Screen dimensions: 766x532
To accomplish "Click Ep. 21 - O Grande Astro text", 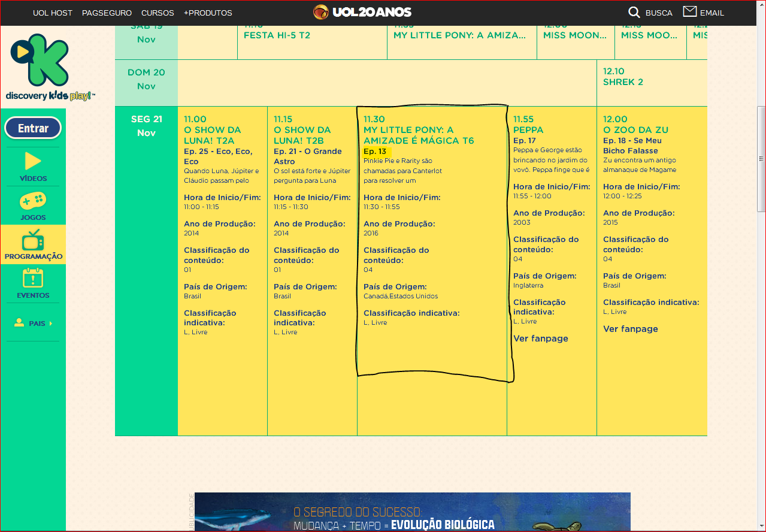I will tap(308, 156).
